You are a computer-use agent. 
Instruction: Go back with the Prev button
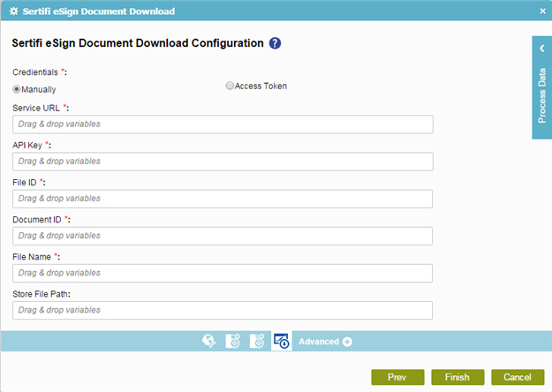tap(397, 377)
